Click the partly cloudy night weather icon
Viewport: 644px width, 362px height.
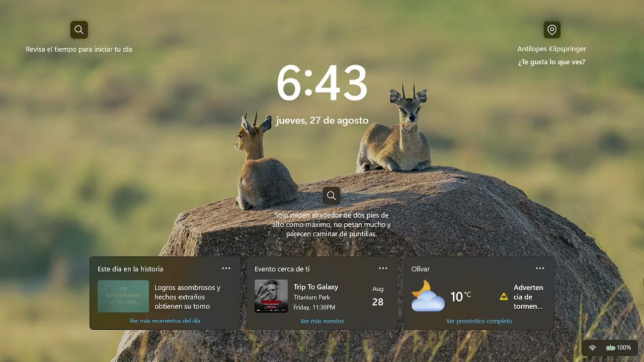[x=428, y=296]
